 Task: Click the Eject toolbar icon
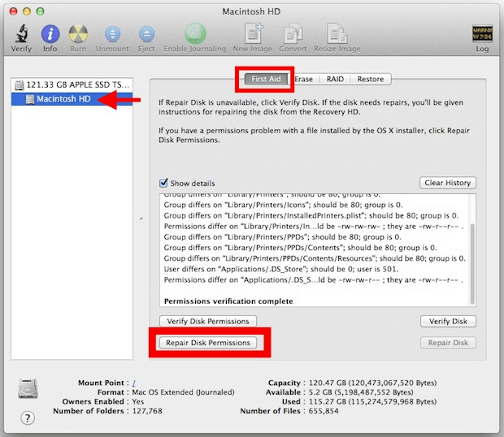146,34
